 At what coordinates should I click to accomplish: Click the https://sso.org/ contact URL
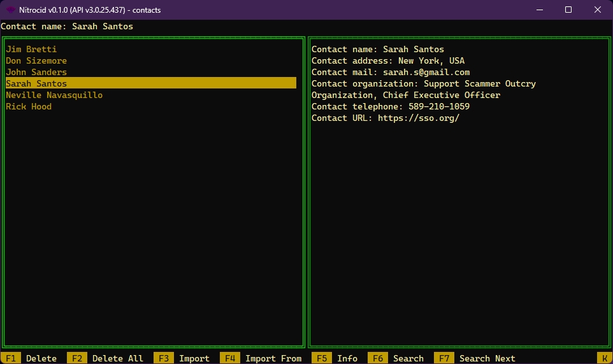[418, 118]
